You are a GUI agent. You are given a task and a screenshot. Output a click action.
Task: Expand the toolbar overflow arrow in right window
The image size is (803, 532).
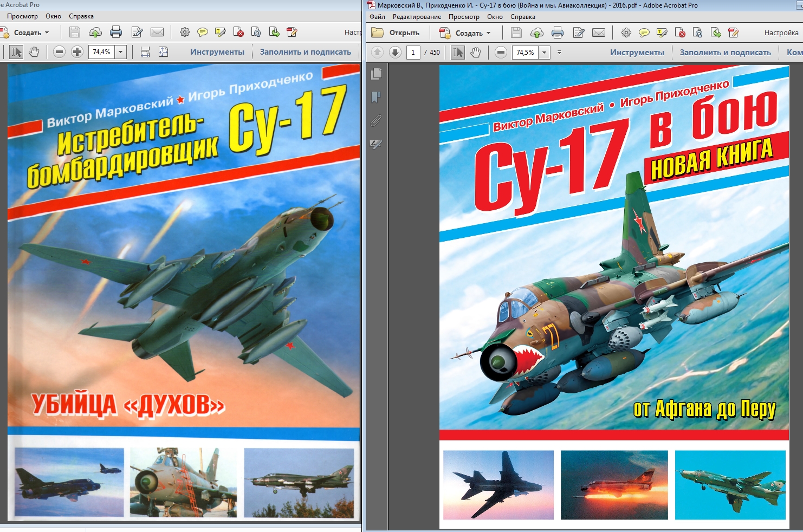(559, 53)
